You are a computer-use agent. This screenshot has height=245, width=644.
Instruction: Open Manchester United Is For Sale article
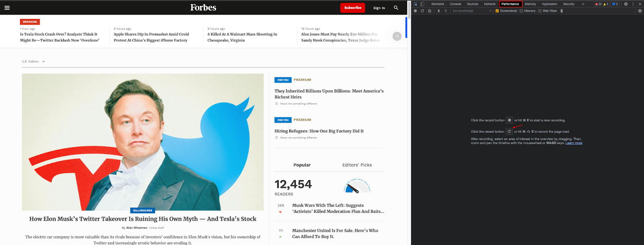coord(335,234)
